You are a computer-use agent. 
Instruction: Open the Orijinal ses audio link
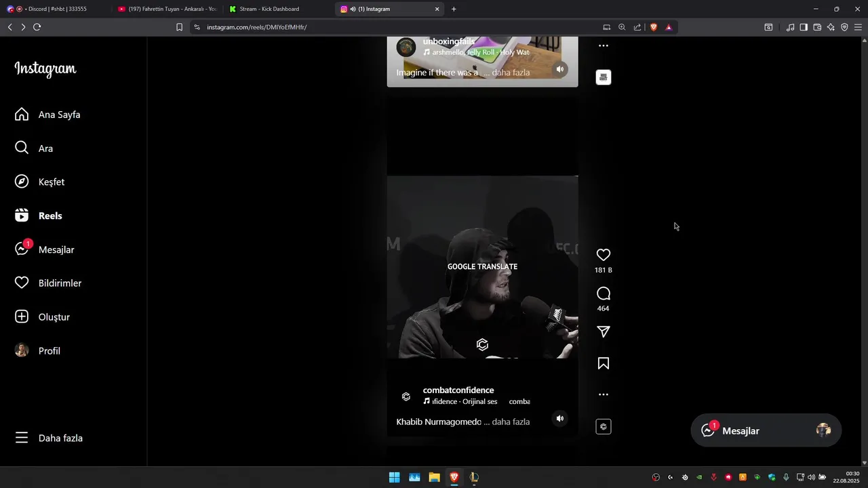click(x=476, y=401)
